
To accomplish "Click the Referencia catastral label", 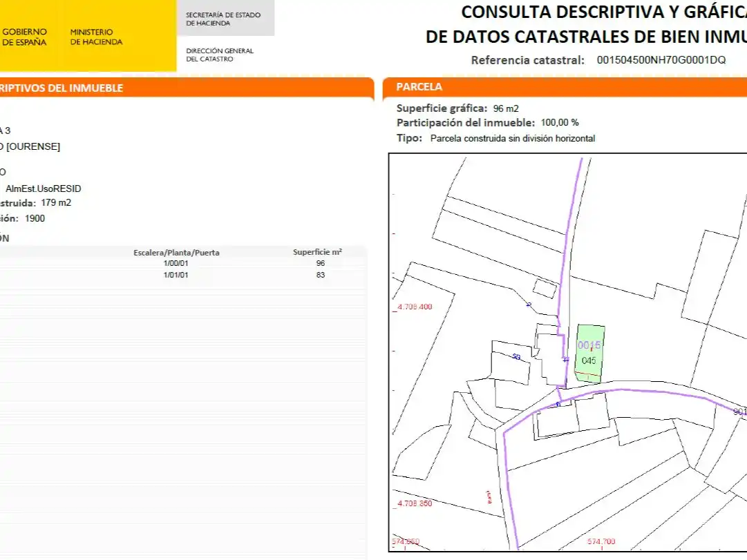I will tap(527, 60).
